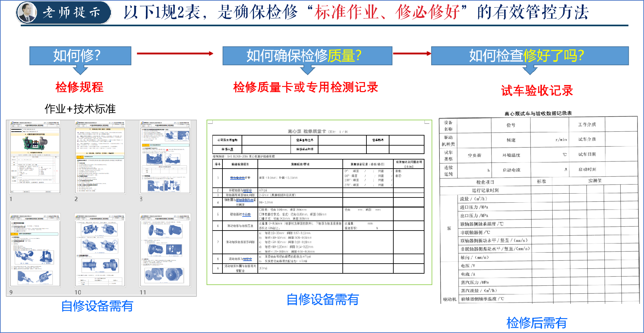Open page thumbnail numbered 10
644x333 pixels.
[100, 250]
